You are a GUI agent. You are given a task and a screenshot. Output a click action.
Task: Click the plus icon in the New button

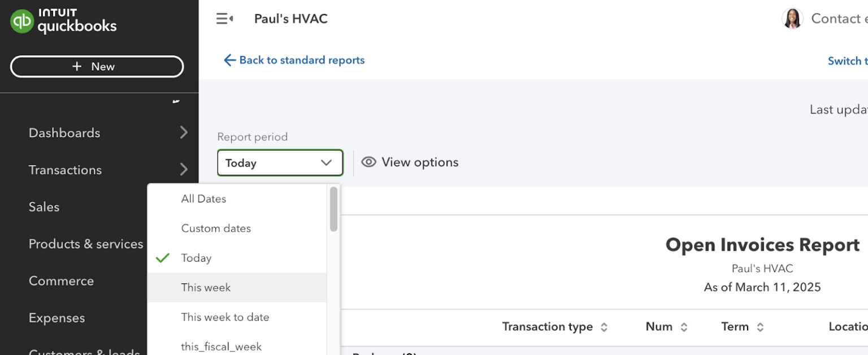(x=77, y=66)
